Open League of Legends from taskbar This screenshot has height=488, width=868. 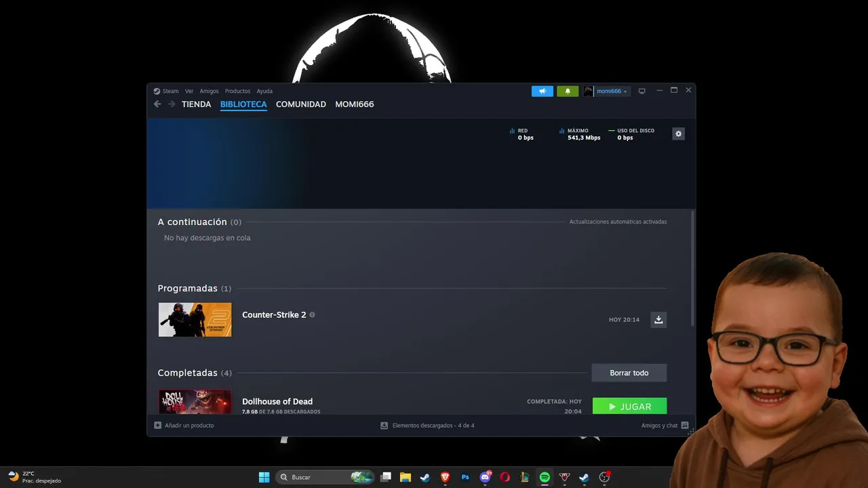pyautogui.click(x=524, y=477)
